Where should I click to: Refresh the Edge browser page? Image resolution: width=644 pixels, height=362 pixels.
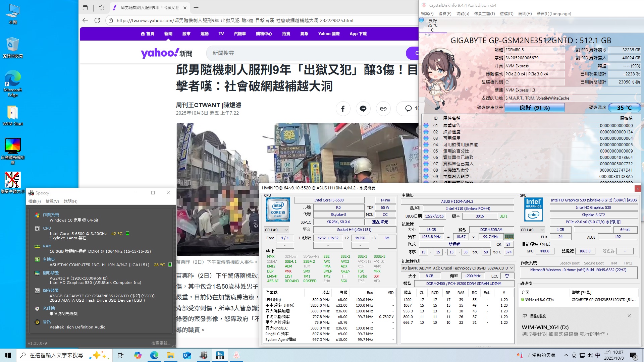(x=97, y=20)
